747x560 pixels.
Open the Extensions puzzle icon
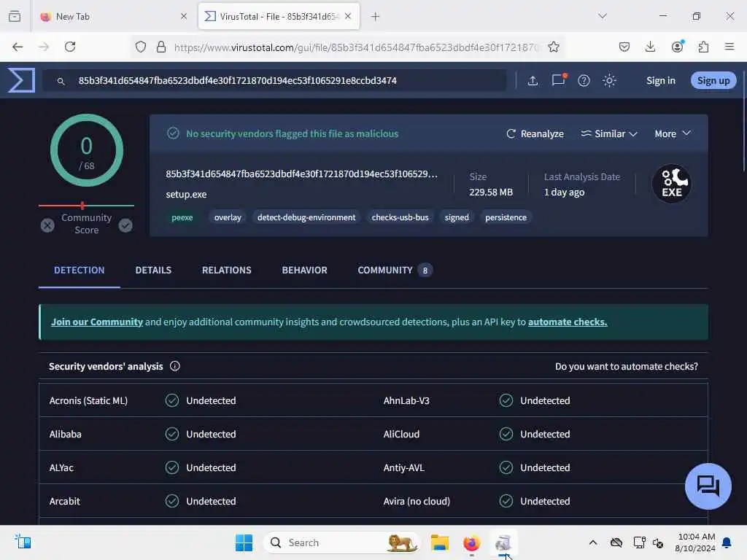703,47
